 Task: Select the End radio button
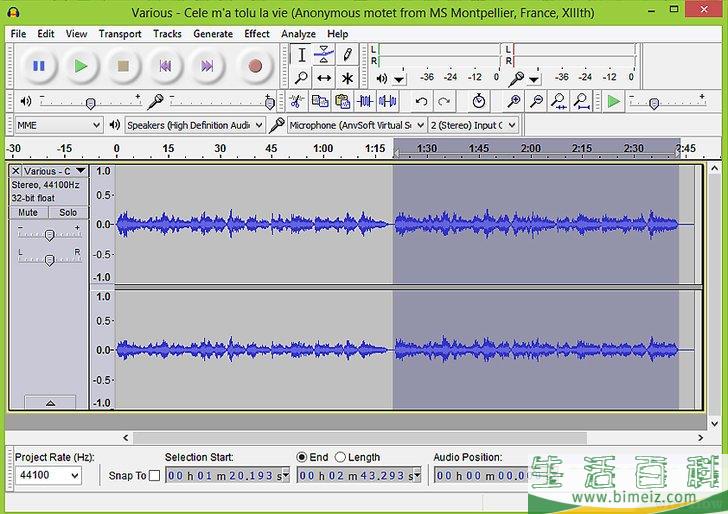(302, 457)
